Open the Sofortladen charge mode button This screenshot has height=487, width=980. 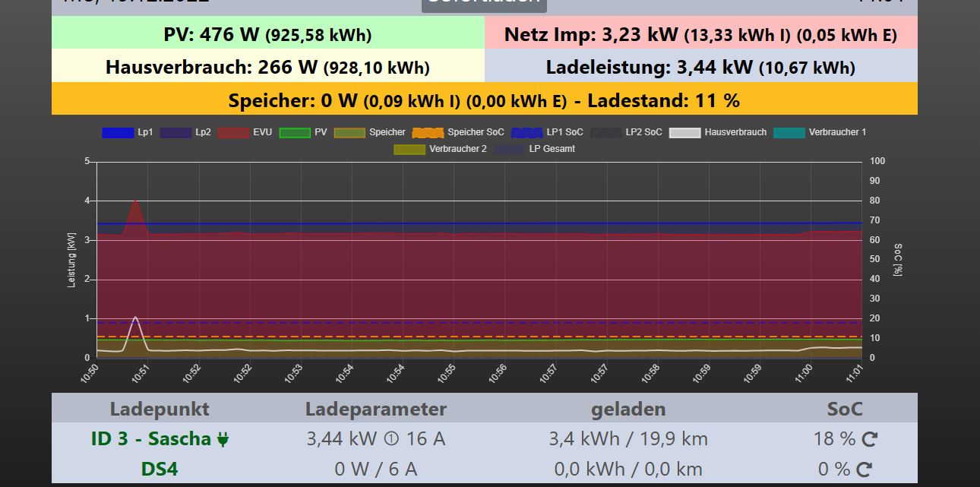[x=484, y=4]
